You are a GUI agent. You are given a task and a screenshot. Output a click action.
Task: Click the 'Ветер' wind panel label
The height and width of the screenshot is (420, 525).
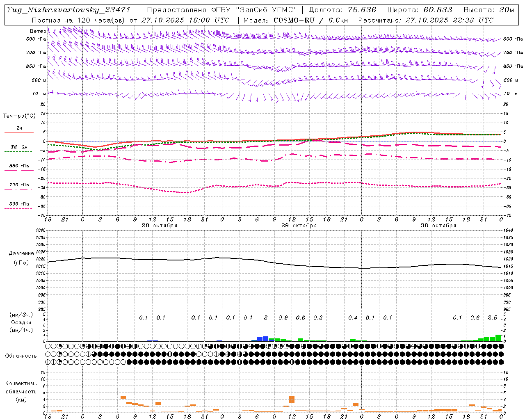(x=38, y=31)
